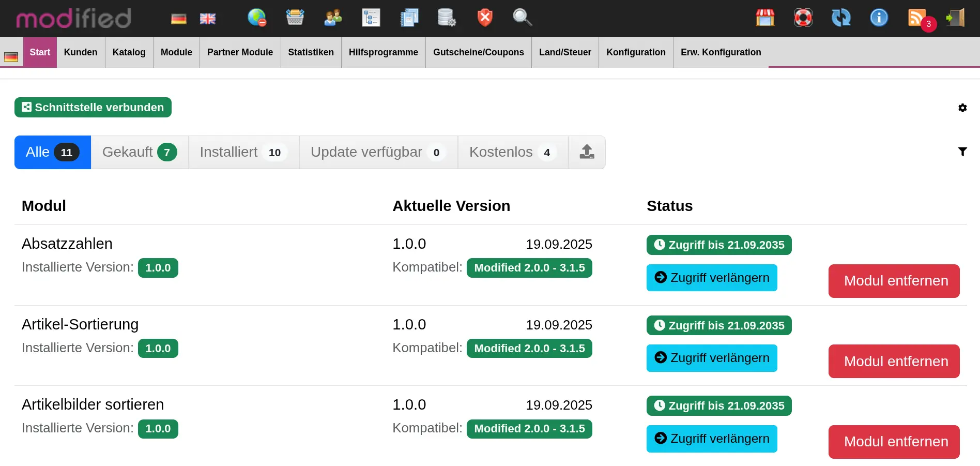Open the RSS feed news icon
Viewport: 980px width, 466px height.
tap(917, 18)
